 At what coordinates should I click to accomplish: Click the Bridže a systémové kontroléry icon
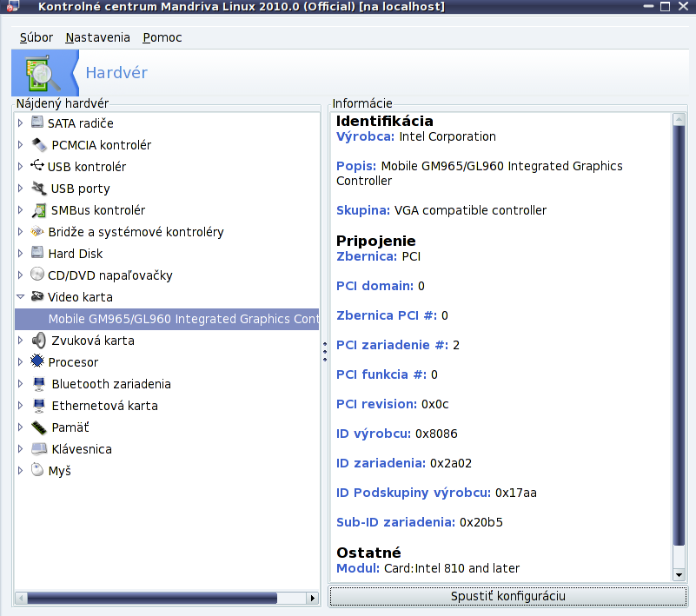coord(37,231)
